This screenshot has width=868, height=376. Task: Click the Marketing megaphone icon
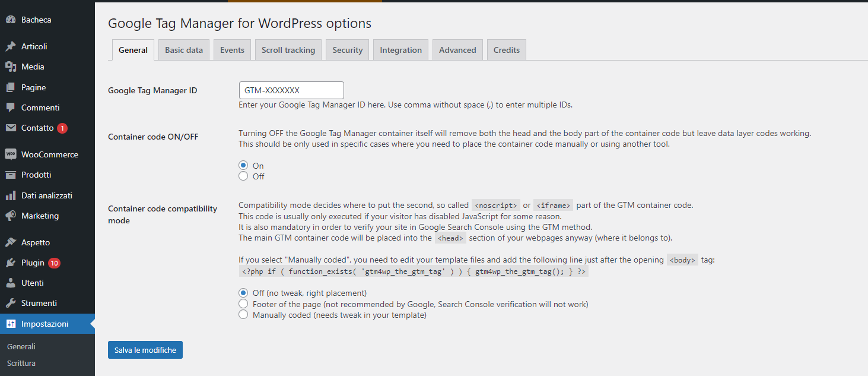(x=11, y=216)
